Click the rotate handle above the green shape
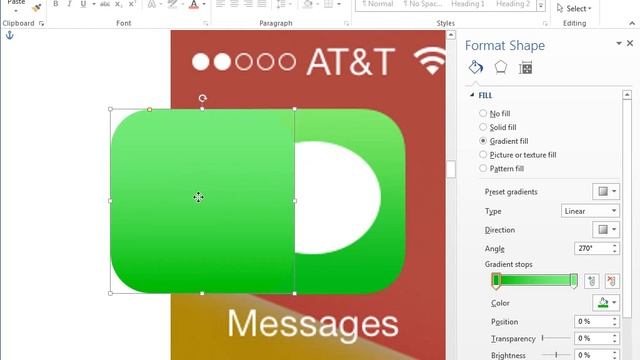The height and width of the screenshot is (360, 640). 202,98
